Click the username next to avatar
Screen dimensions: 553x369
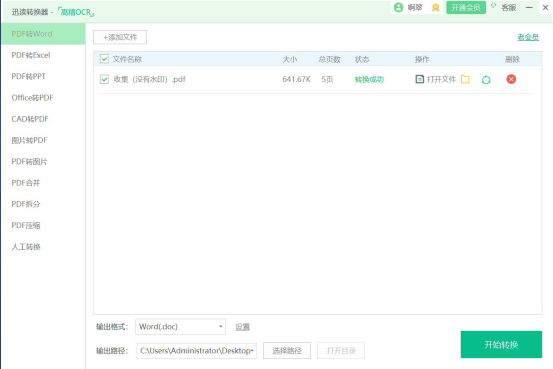[415, 7]
